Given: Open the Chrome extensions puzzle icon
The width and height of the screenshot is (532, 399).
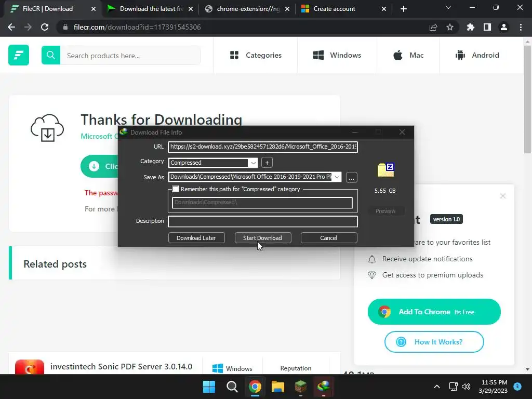Looking at the screenshot, I should pyautogui.click(x=471, y=27).
